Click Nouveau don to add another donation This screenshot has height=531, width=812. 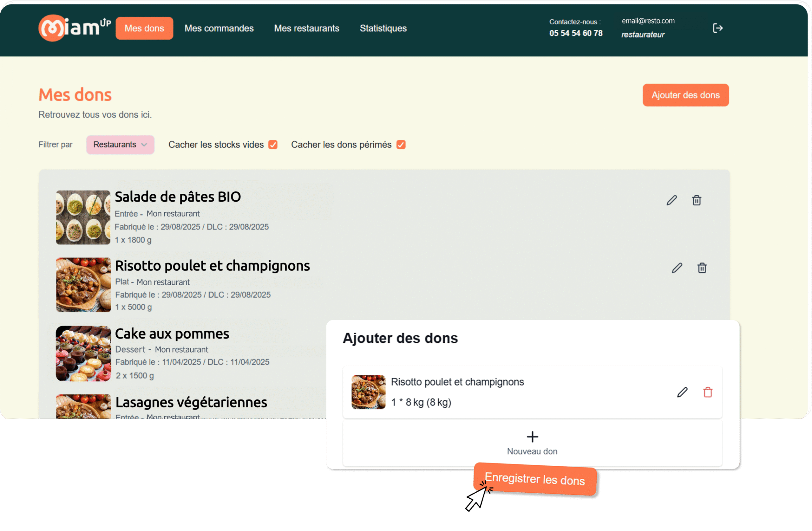[532, 451]
